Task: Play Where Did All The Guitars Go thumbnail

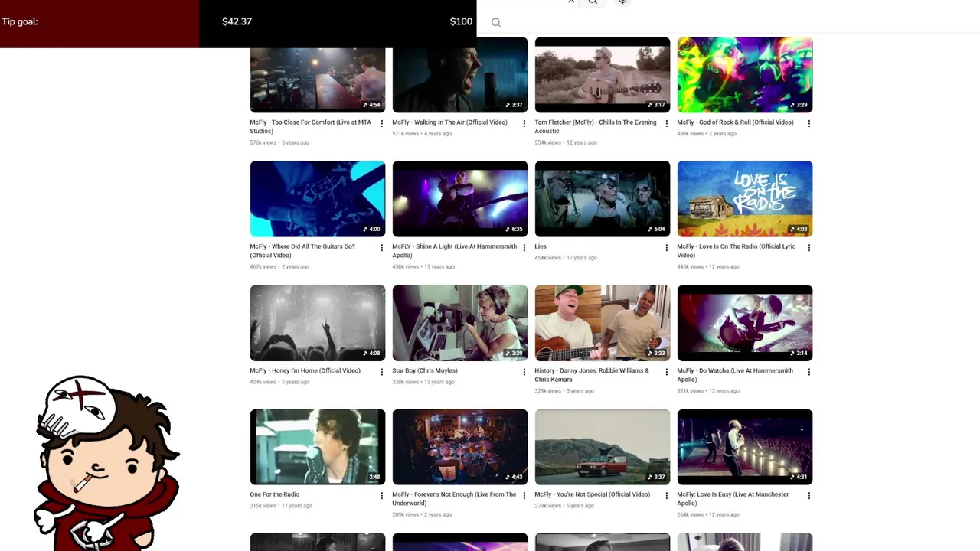Action: [318, 199]
